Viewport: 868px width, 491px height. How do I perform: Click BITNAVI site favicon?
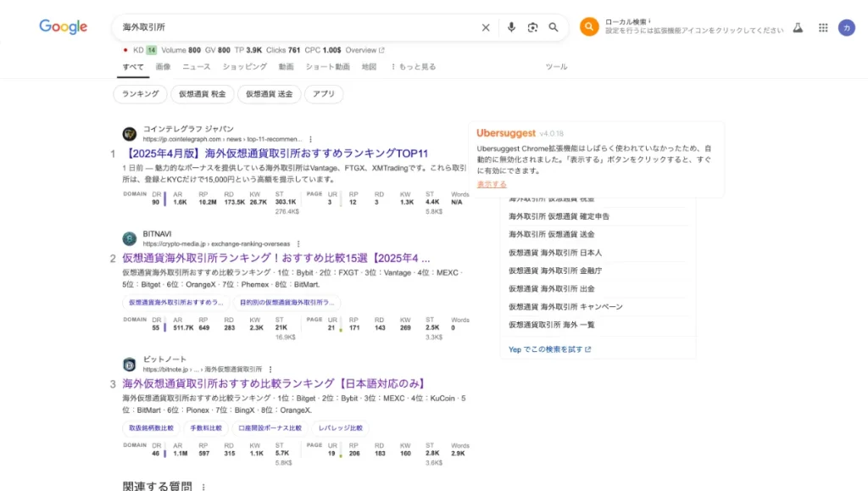pos(130,238)
